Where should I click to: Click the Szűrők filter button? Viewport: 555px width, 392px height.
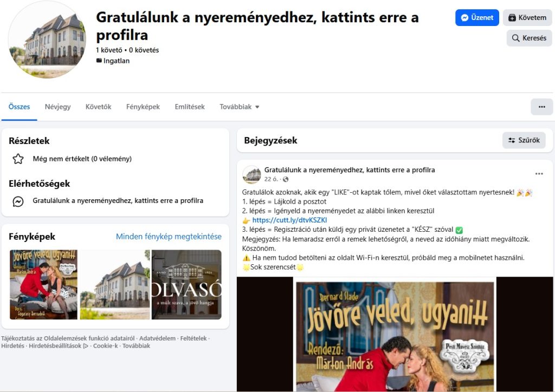click(x=524, y=140)
